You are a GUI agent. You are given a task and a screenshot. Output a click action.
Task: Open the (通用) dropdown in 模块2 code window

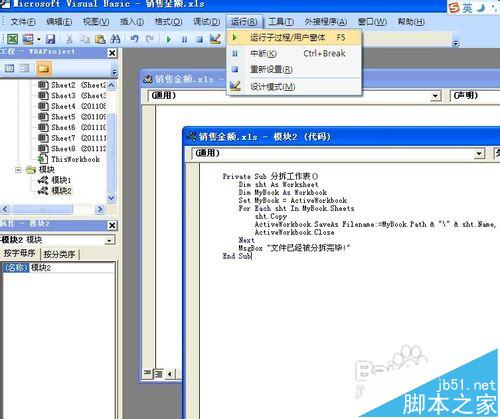(x=479, y=153)
